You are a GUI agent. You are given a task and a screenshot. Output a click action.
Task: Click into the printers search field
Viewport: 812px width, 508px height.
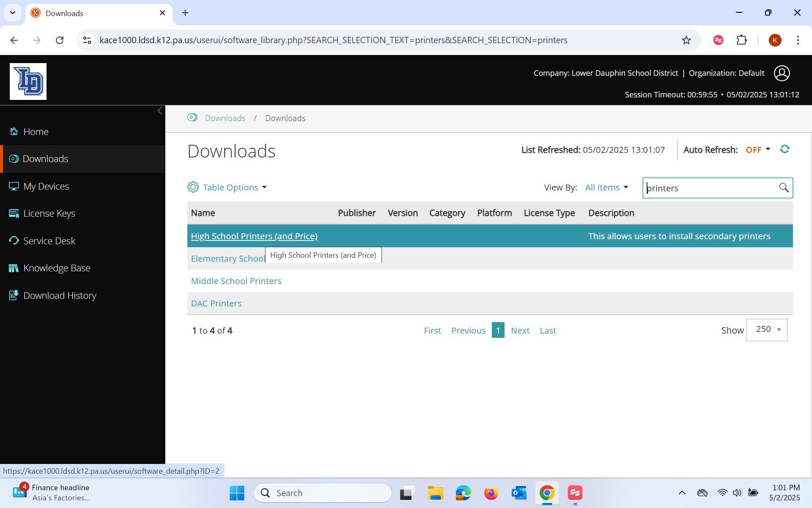pos(710,188)
